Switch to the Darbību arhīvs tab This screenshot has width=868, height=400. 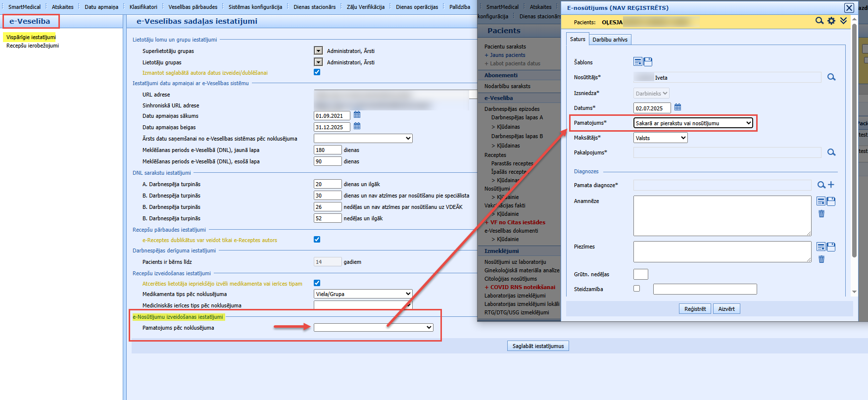tap(610, 40)
